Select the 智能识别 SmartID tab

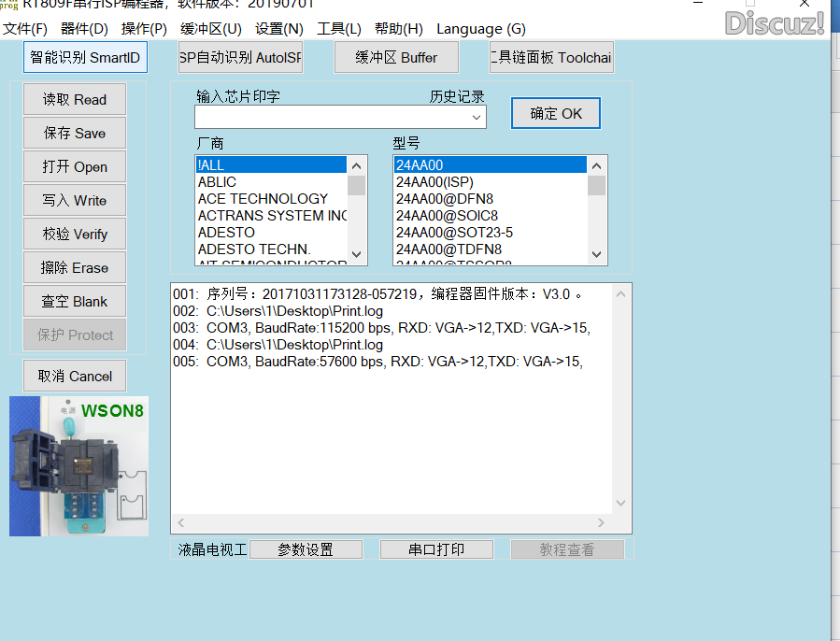(85, 57)
